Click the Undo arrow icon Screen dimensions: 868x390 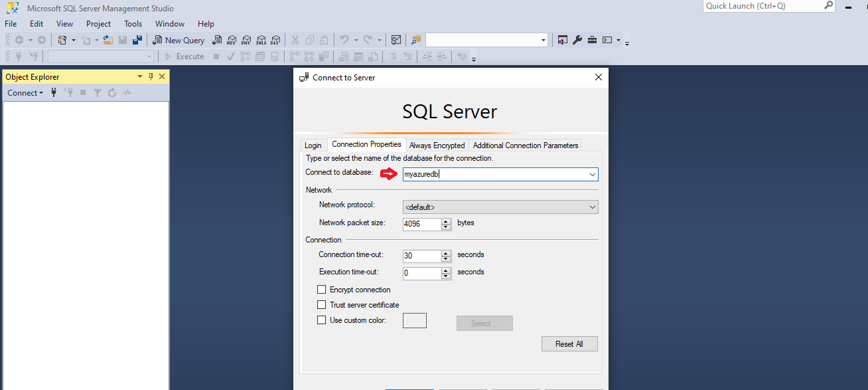tap(344, 40)
